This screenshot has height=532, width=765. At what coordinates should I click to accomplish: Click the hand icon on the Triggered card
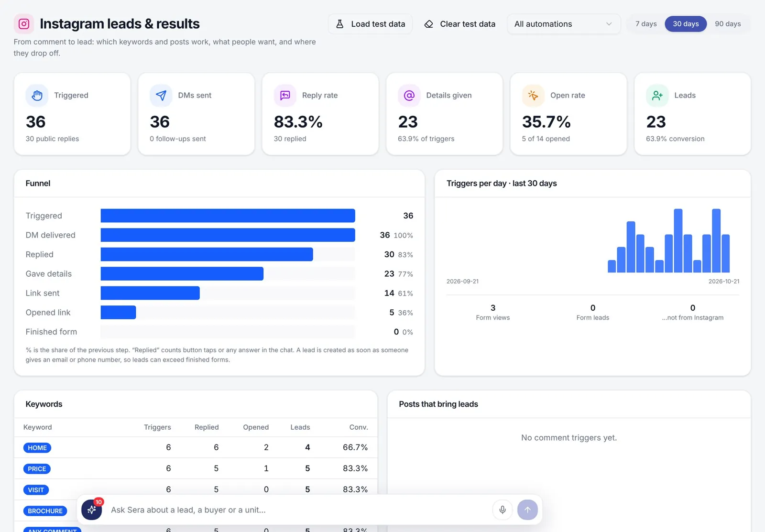coord(37,96)
